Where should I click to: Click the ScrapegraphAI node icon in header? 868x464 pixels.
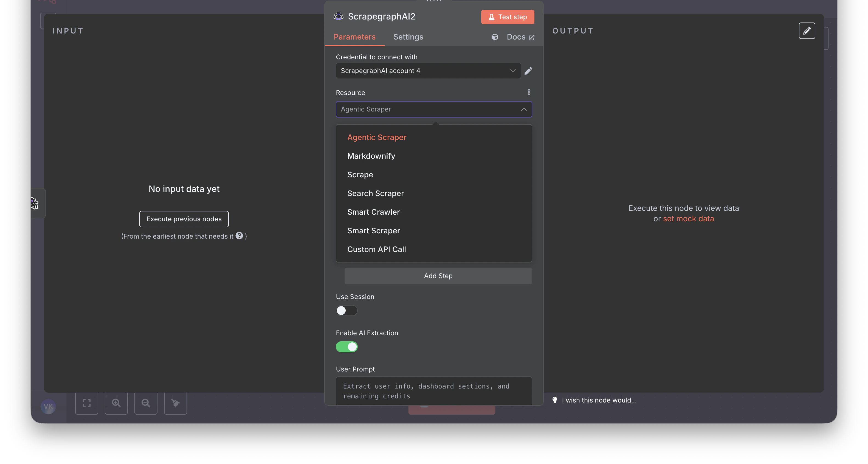[338, 16]
